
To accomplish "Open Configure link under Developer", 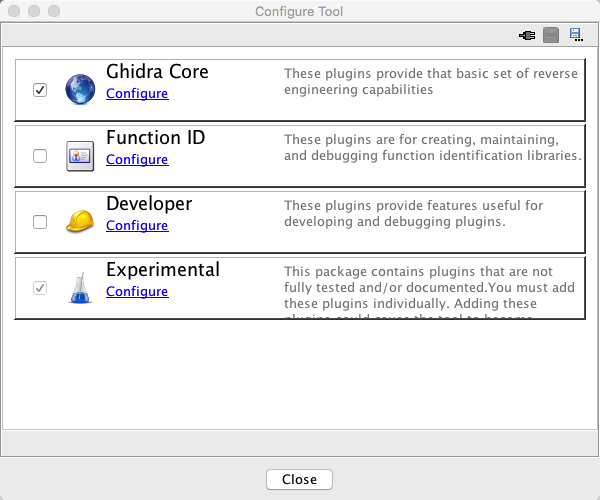I will point(137,226).
